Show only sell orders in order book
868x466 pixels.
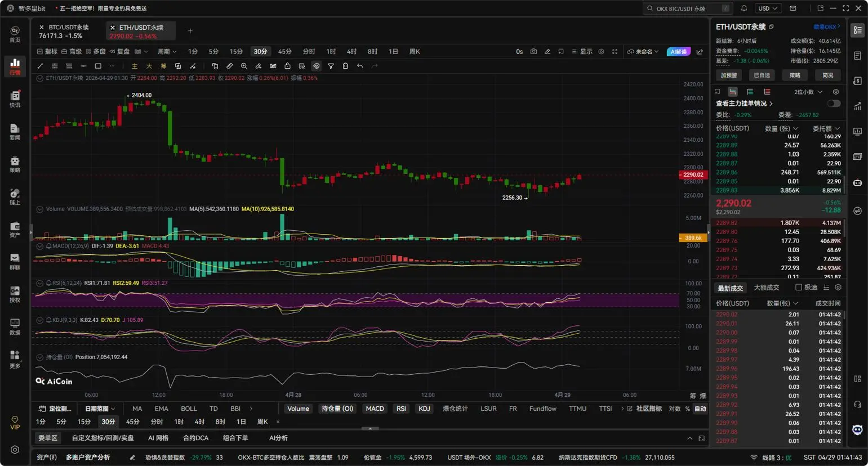coord(767,92)
